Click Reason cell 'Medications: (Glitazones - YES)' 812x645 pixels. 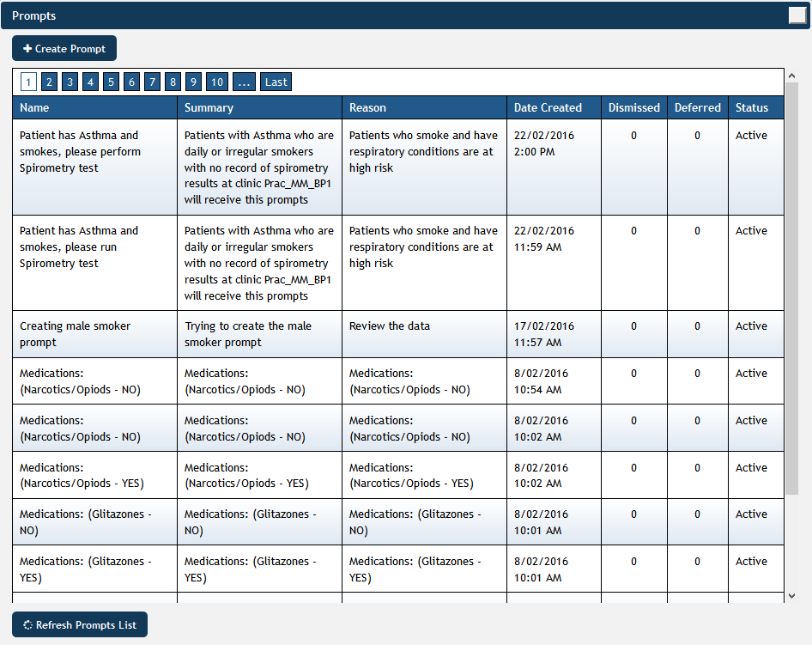click(x=424, y=569)
